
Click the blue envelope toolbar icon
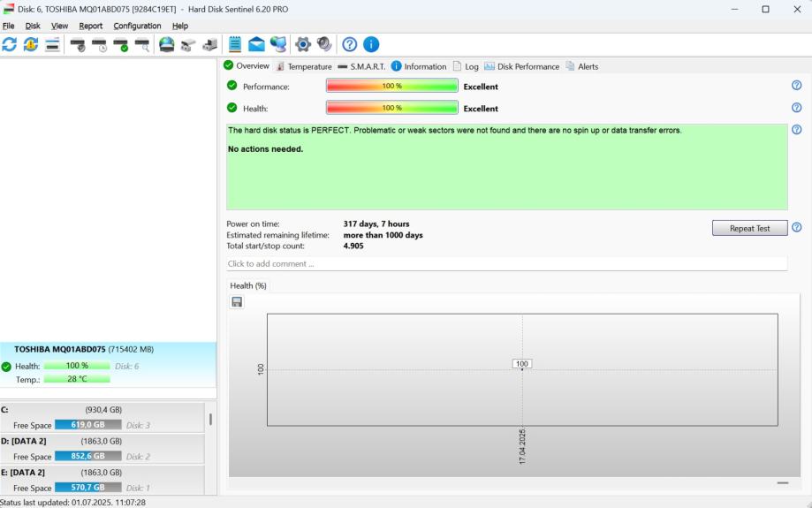[x=256, y=45]
